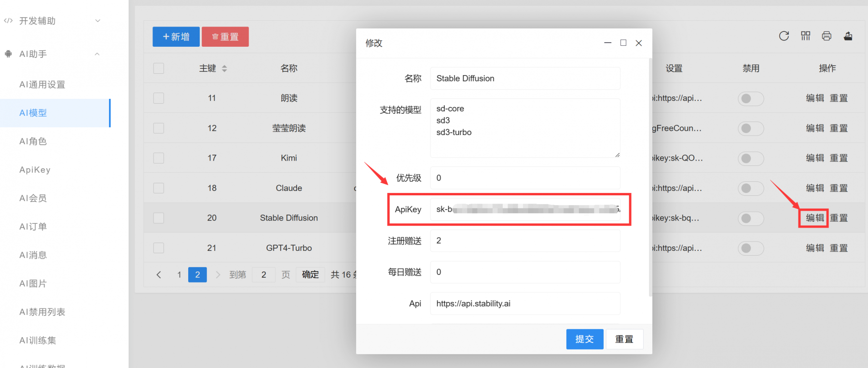Minimize the 修改 dialog

[x=608, y=43]
